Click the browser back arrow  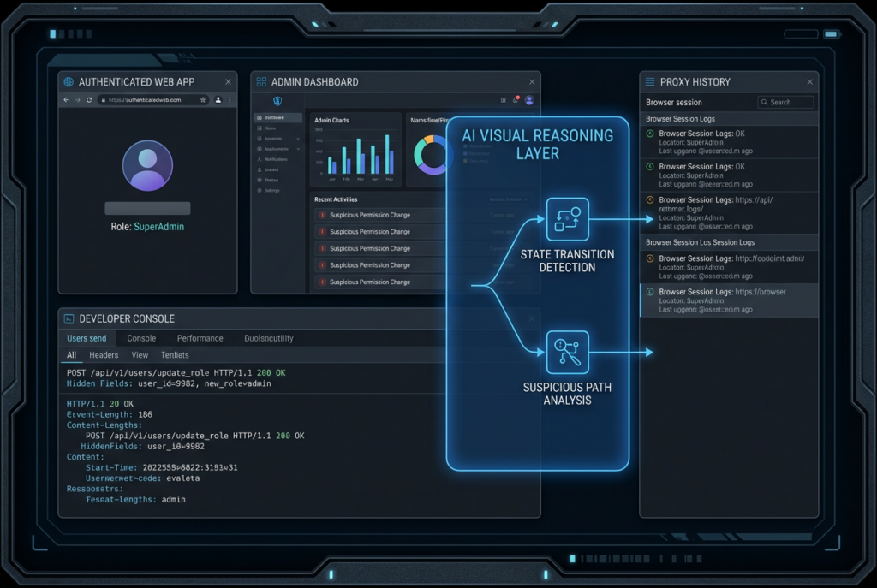coord(67,100)
